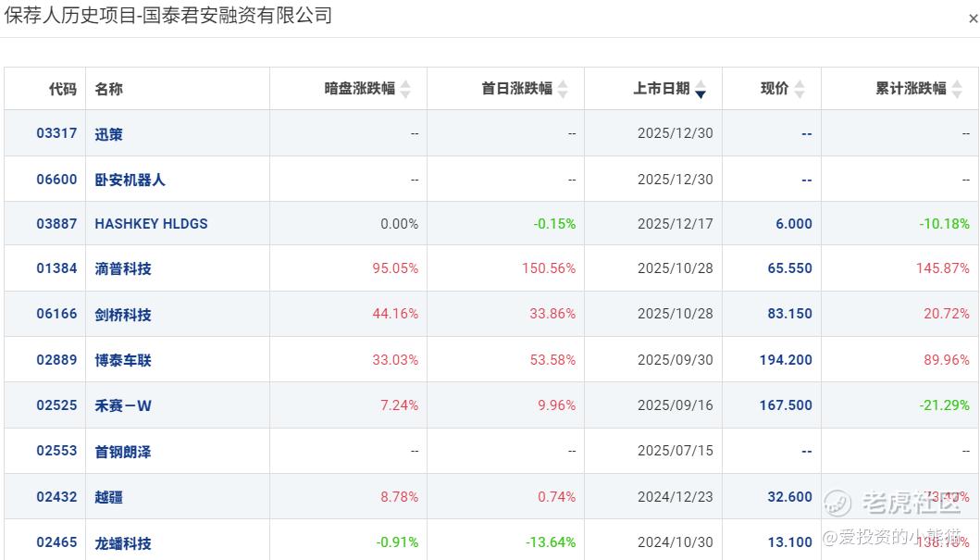Select price 83.150
Image resolution: width=980 pixels, height=560 pixels.
(790, 314)
